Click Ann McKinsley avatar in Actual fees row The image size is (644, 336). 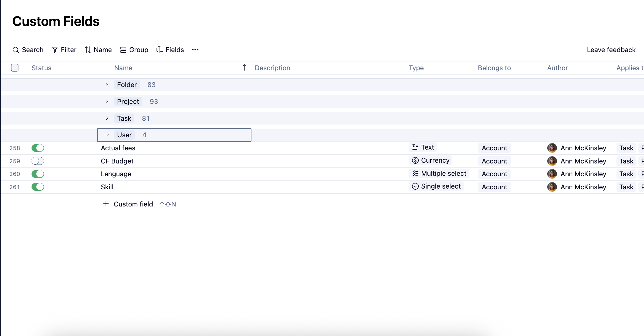[x=552, y=148]
